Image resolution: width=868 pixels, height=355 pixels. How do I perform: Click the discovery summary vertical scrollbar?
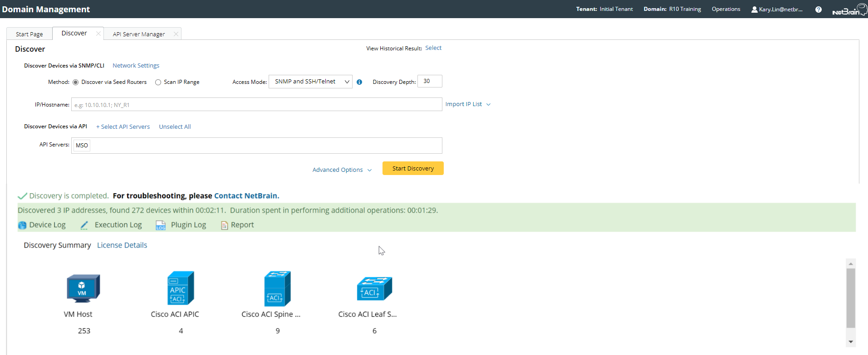851,297
